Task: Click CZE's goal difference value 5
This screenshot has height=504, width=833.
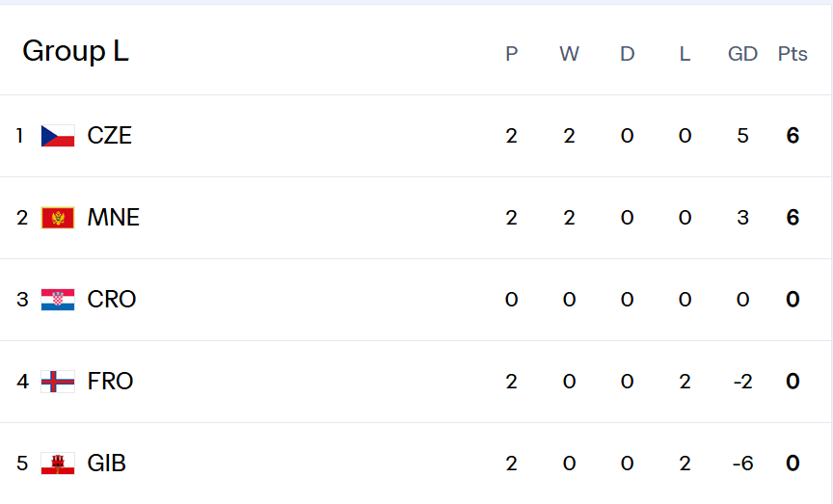Action: [742, 136]
